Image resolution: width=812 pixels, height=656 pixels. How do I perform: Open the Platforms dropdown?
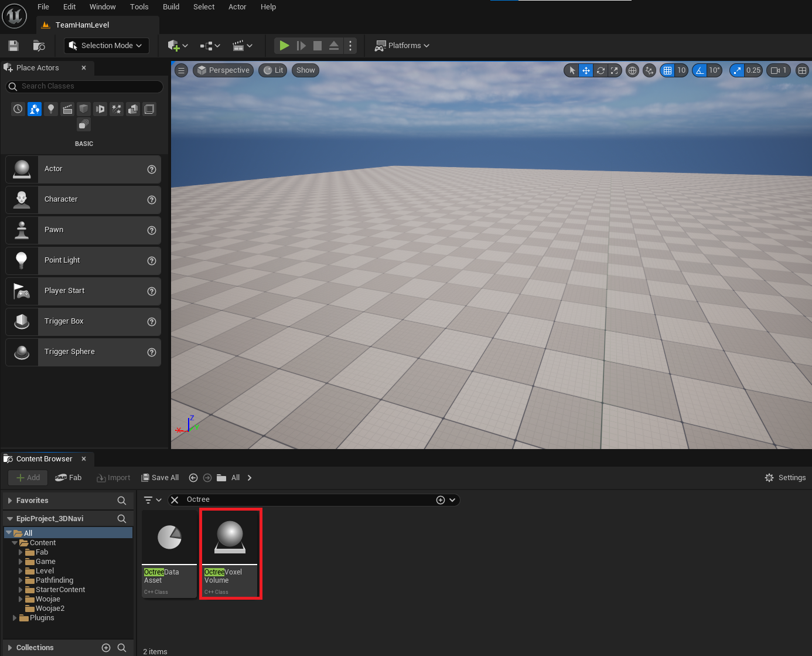click(x=402, y=46)
